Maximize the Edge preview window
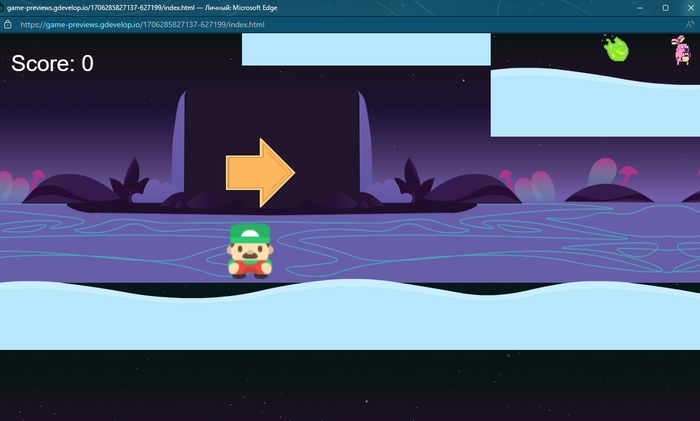The height and width of the screenshot is (421, 700). (x=665, y=8)
